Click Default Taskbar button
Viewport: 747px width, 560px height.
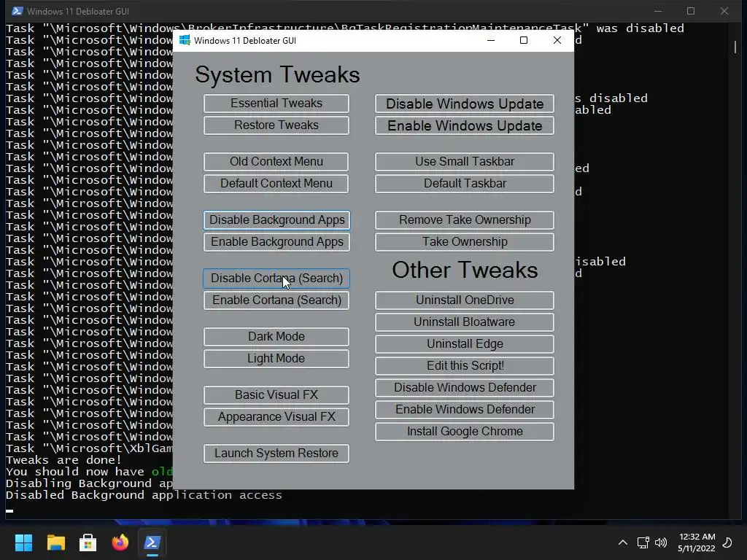tap(465, 183)
